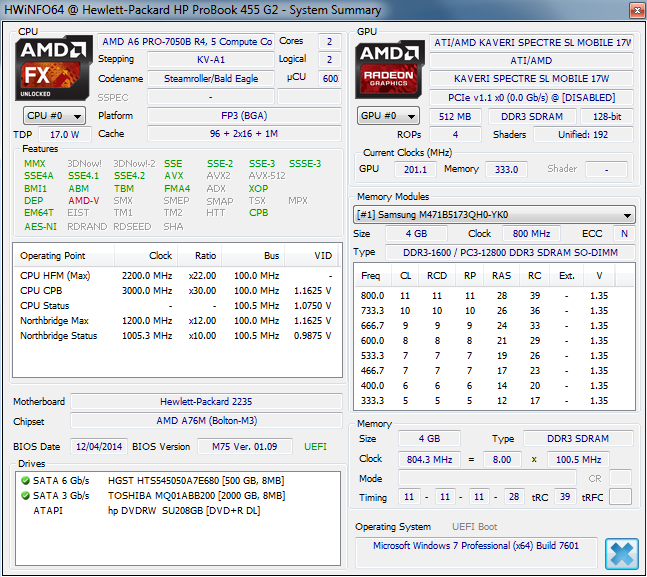Click the Freq column header in memory timings
Screen dimensions: 647x577
point(373,276)
